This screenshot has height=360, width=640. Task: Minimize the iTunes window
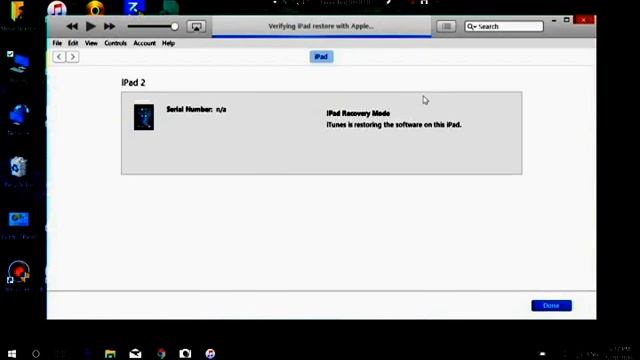click(554, 20)
